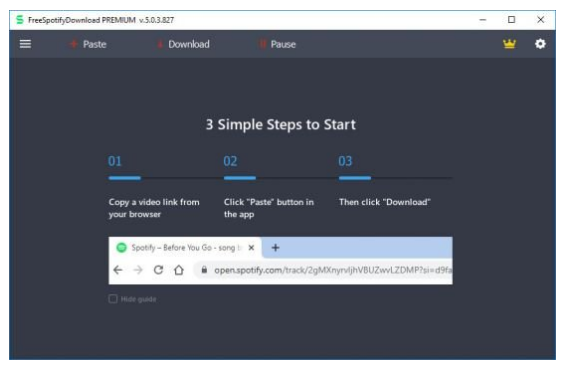Maximize the FreeSpotifyDownload window
Screen dimensions: 562x365
511,20
